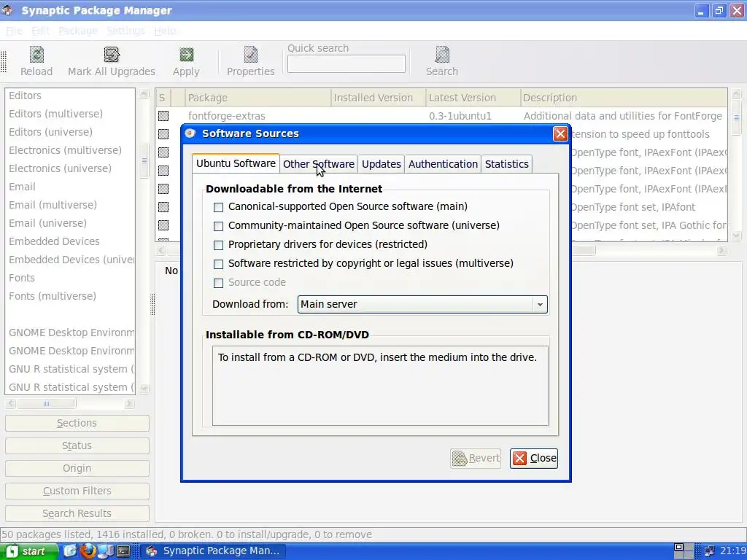Screen dimensions: 747x560
Task: Enable Community-maintained software (universe)
Action: [x=218, y=226]
